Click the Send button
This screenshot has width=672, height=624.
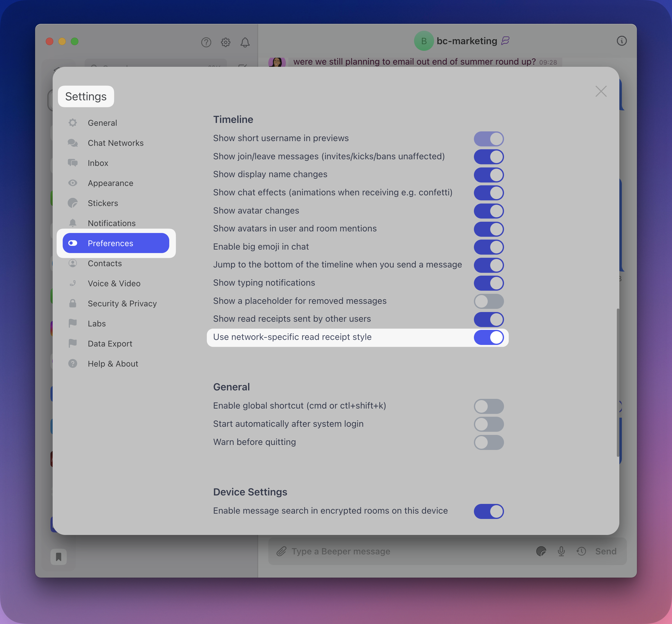pos(606,551)
